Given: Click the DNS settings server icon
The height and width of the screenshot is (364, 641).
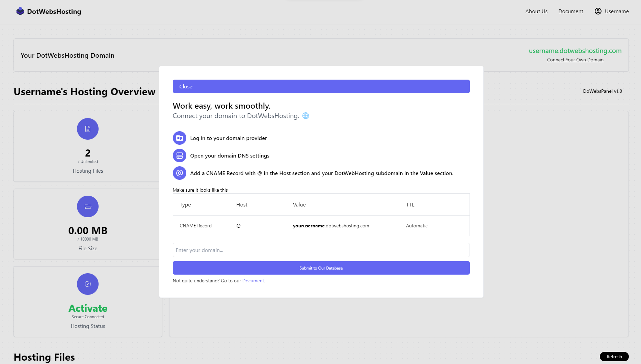Looking at the screenshot, I should (180, 156).
